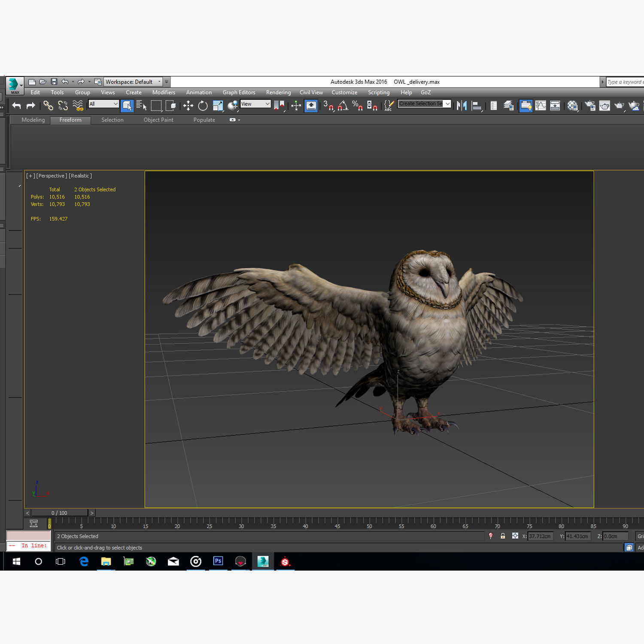The image size is (644, 644).
Task: Toggle the Percent Snap button
Action: [357, 106]
